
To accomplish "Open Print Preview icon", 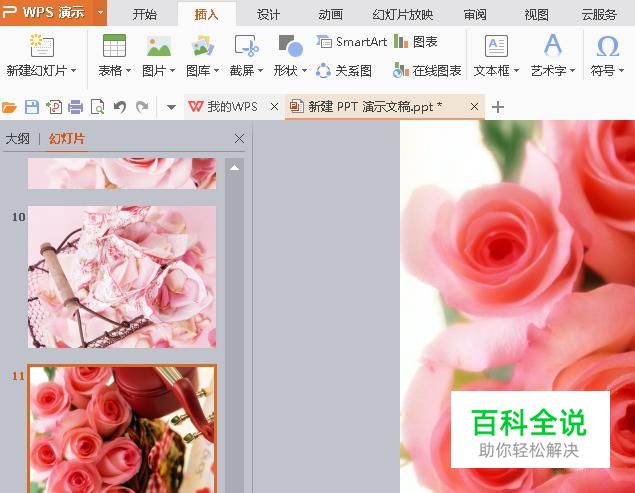I will (98, 107).
